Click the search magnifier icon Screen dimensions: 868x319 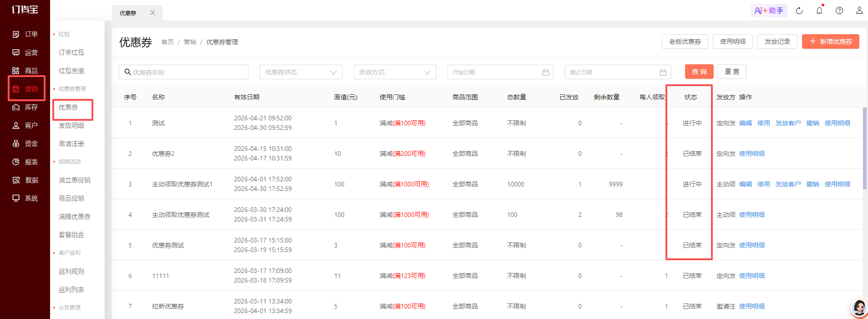(127, 72)
